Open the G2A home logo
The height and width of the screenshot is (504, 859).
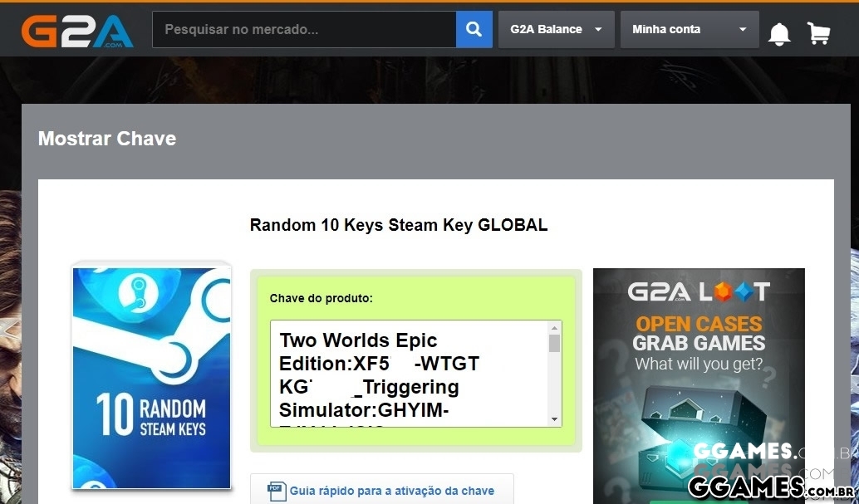(x=77, y=32)
